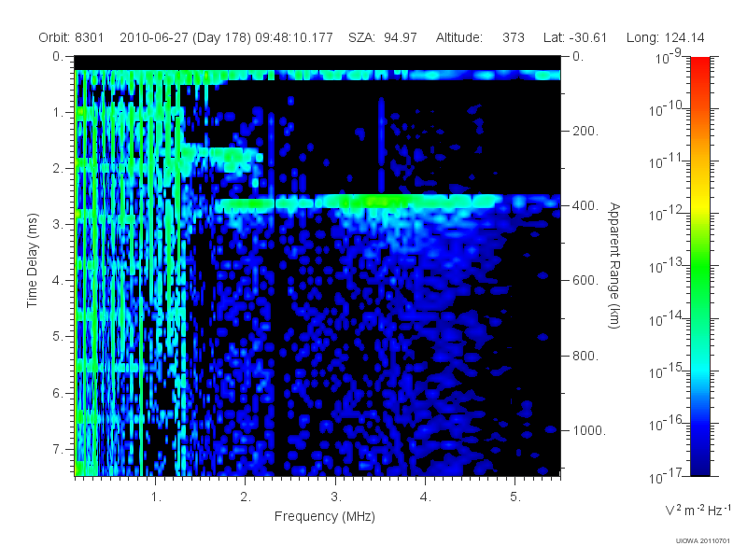Click the 10^-13 color scale label
The image size is (747, 560).
pos(665,266)
